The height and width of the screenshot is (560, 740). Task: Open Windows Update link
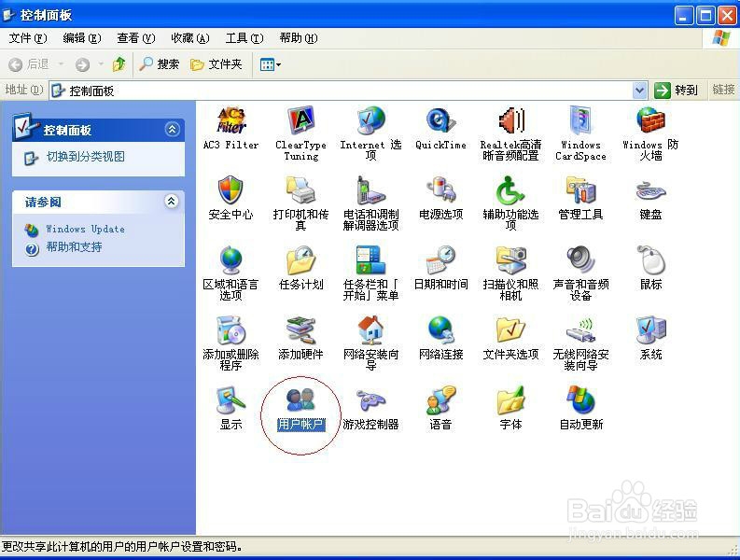86,229
